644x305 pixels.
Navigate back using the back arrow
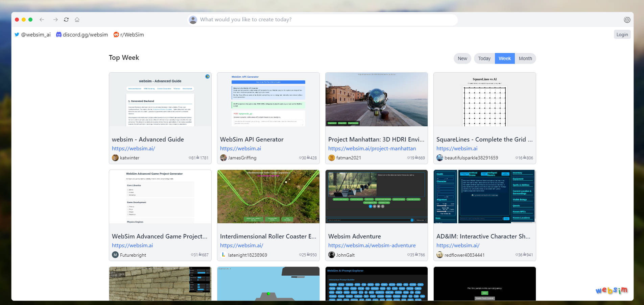(x=42, y=20)
